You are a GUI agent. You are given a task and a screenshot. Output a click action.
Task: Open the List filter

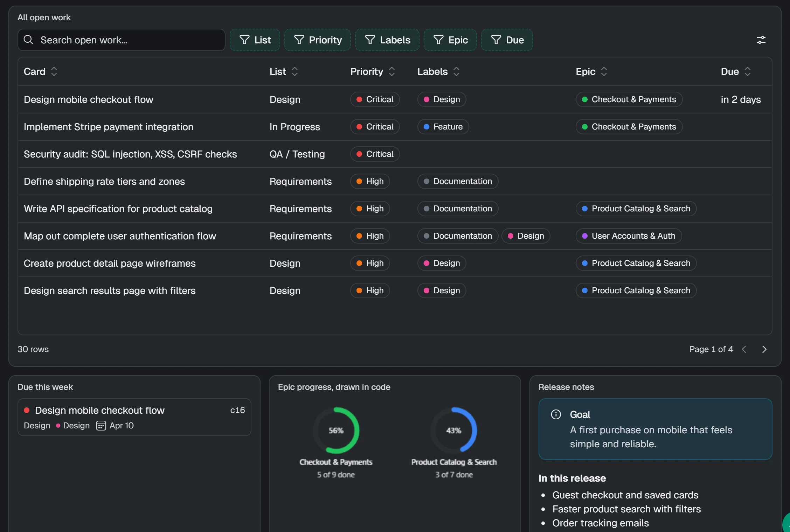click(255, 40)
